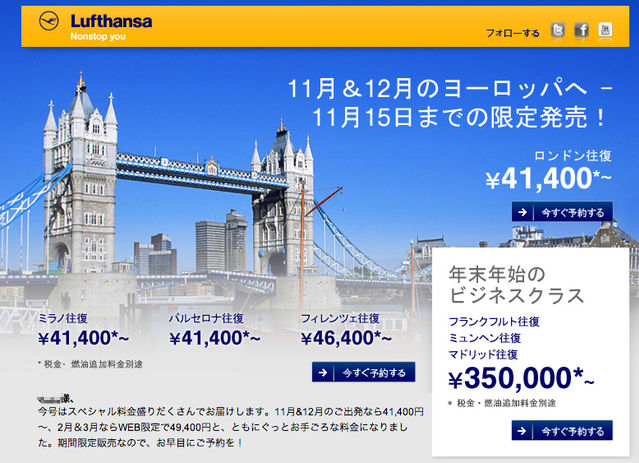Open the Twitter follow icon
639x463 pixels.
point(558,30)
